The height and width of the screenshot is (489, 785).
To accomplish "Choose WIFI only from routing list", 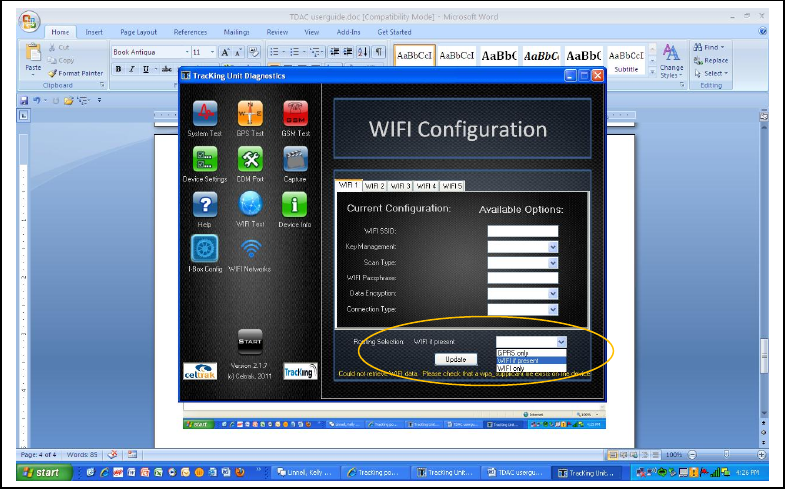I will pyautogui.click(x=531, y=368).
